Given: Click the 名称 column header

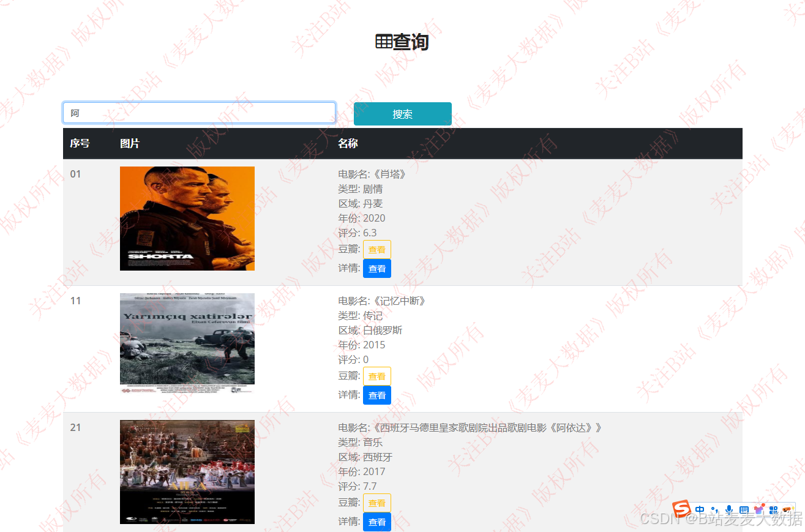Looking at the screenshot, I should coord(348,143).
